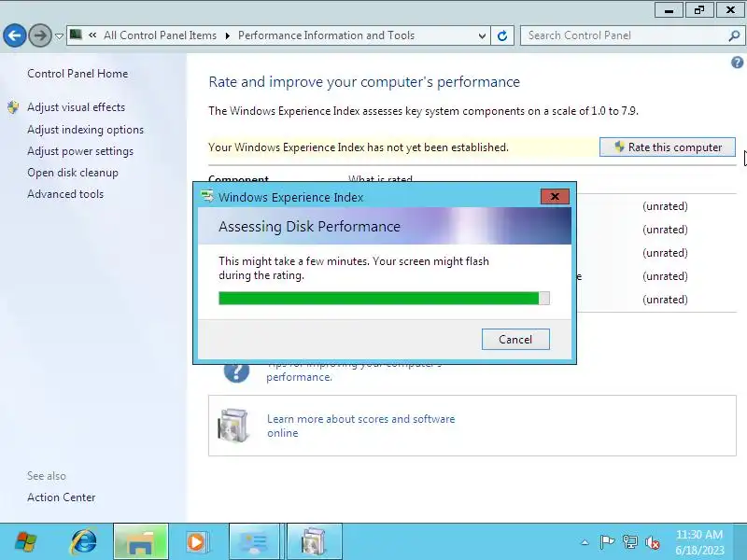Screen dimensions: 747x560
Task: Switch to the Control Panel taskbar item
Action: pos(254,542)
